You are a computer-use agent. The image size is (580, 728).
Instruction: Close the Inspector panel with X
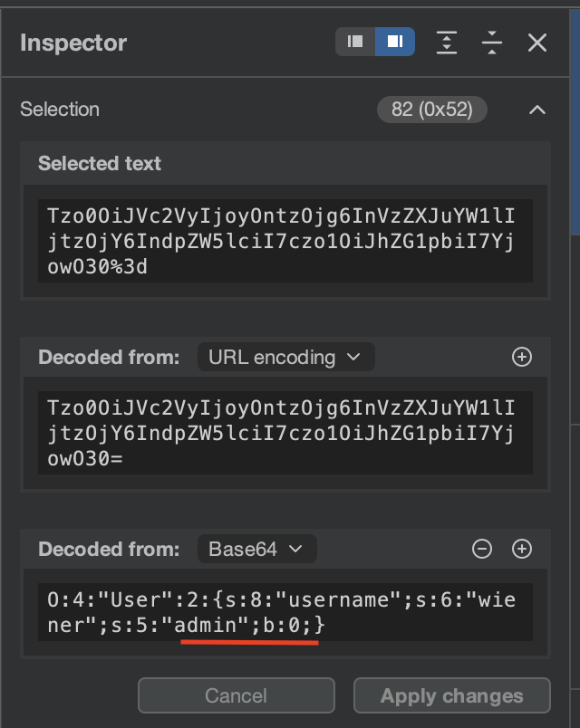537,42
